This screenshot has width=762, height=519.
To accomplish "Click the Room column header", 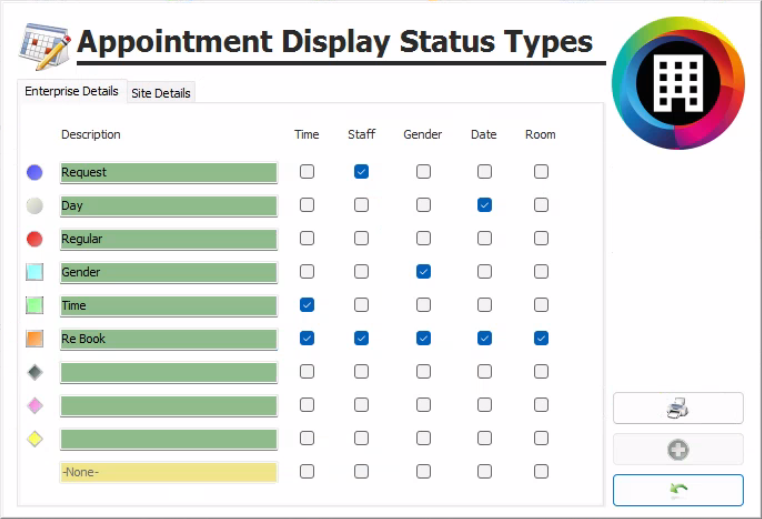I will [x=540, y=135].
